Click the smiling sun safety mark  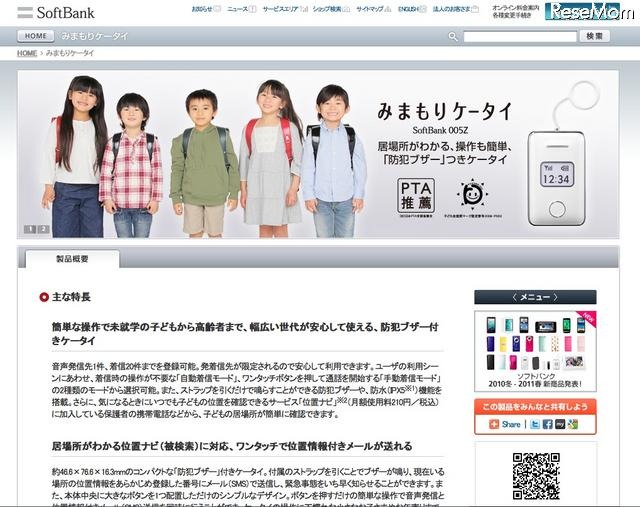click(473, 193)
